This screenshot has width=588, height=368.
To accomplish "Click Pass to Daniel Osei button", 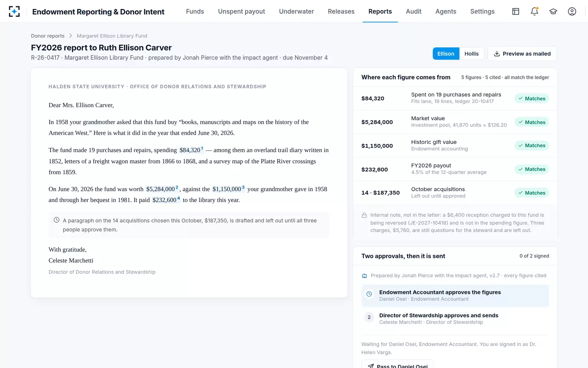I will pyautogui.click(x=397, y=365).
